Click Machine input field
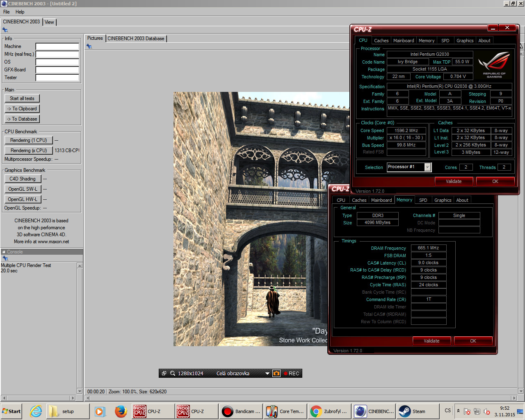525x420 pixels. click(x=57, y=46)
